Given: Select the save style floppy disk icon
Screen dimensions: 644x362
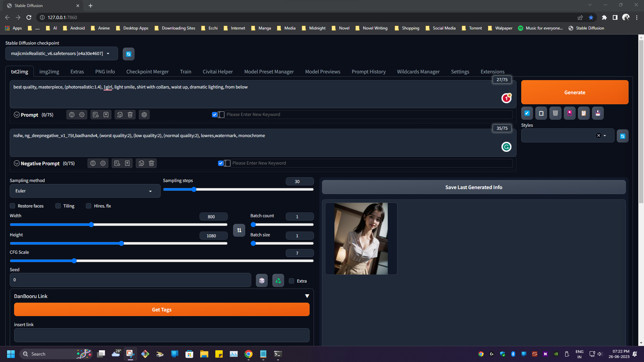Looking at the screenshot, I should point(597,113).
